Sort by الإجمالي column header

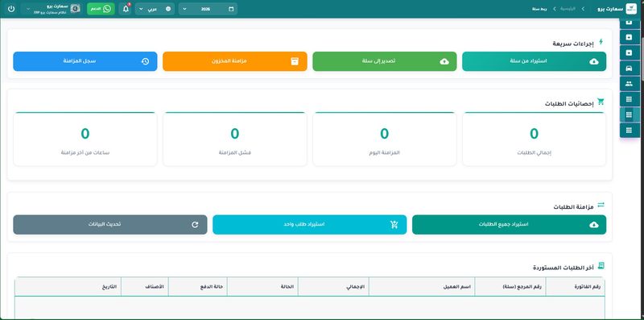point(333,287)
